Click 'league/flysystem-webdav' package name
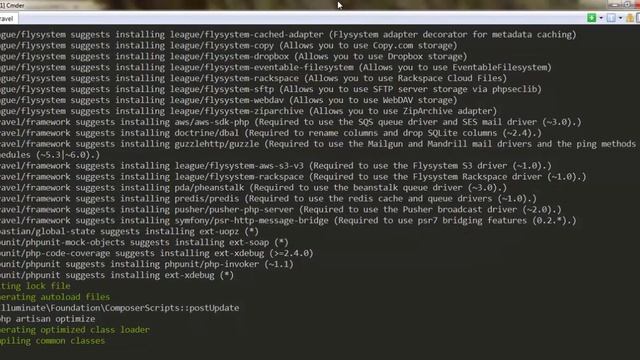 (x=227, y=100)
